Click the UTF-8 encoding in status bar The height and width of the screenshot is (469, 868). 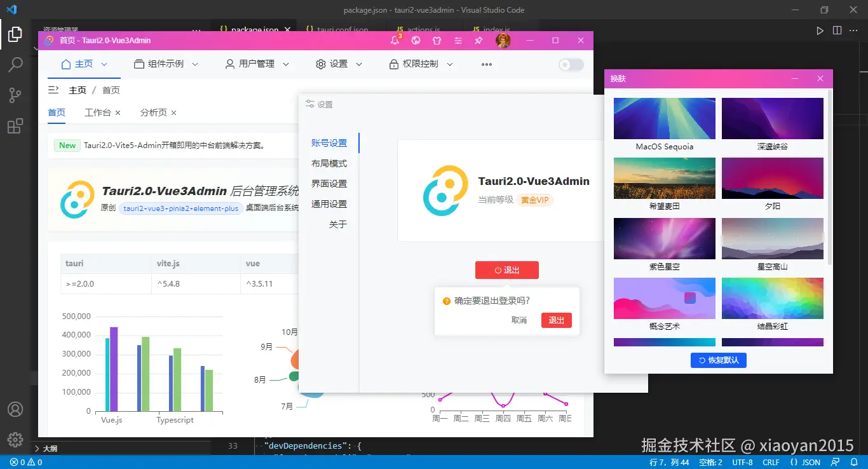pos(742,463)
